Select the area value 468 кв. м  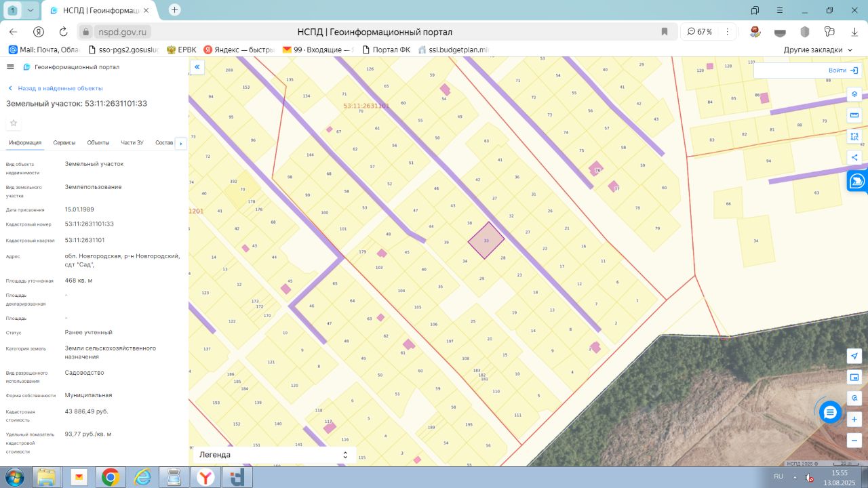click(x=79, y=281)
